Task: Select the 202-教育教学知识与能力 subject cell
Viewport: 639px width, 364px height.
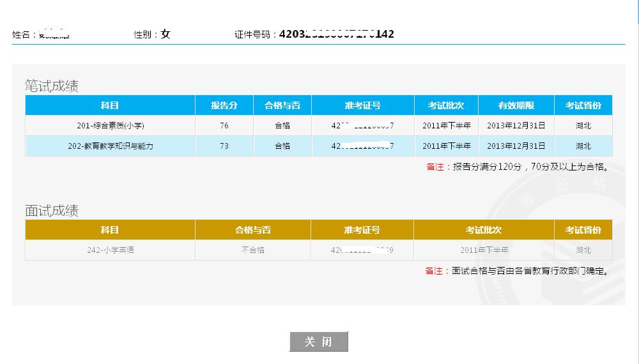Action: tap(110, 146)
